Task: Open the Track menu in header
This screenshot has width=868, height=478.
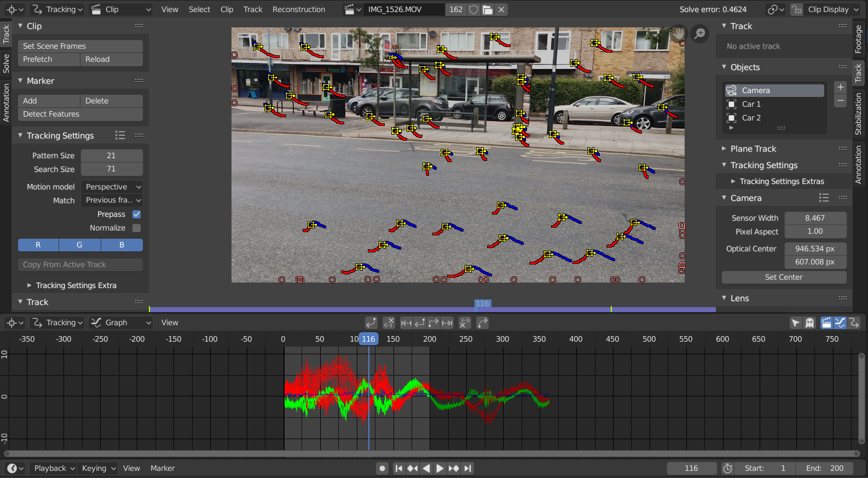Action: pos(253,9)
